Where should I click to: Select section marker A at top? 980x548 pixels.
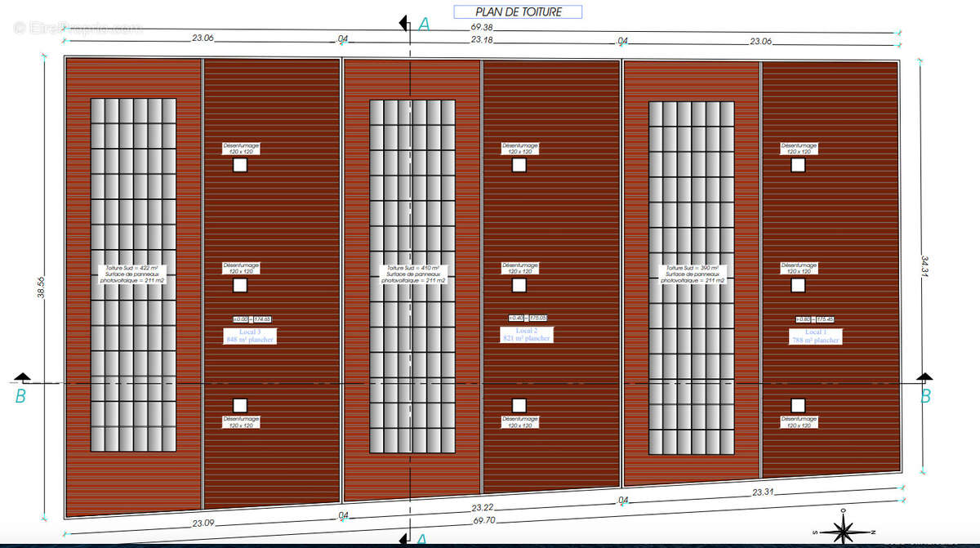(423, 25)
